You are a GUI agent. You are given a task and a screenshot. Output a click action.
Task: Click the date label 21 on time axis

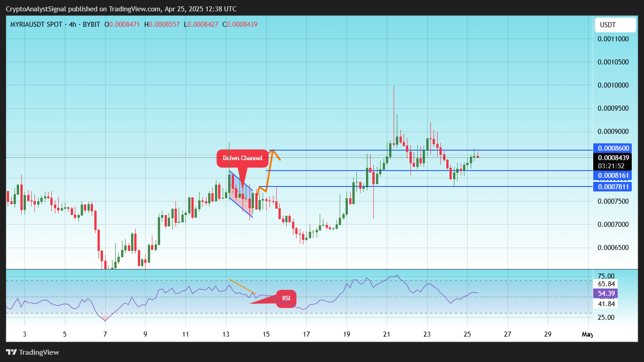pyautogui.click(x=386, y=334)
